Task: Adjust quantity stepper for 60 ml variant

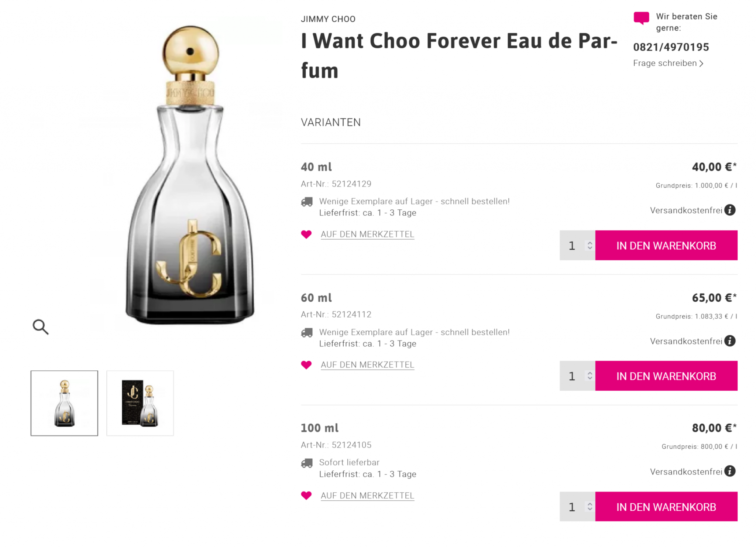Action: [x=590, y=376]
